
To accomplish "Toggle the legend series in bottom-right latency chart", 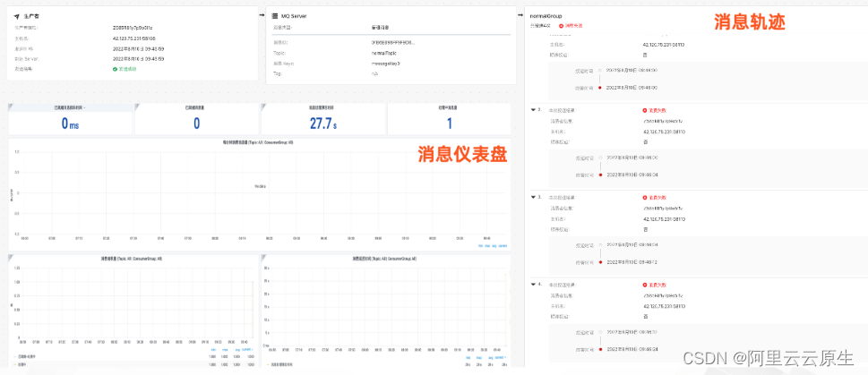I will point(279,365).
